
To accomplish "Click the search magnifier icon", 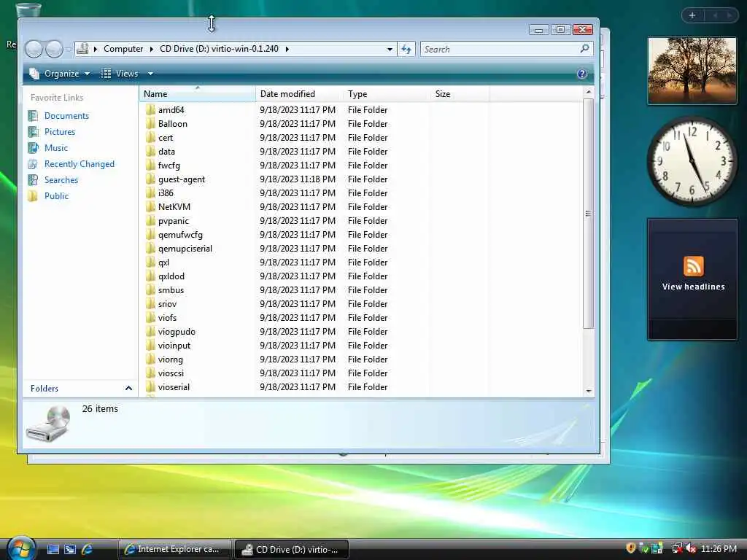I will pos(584,49).
